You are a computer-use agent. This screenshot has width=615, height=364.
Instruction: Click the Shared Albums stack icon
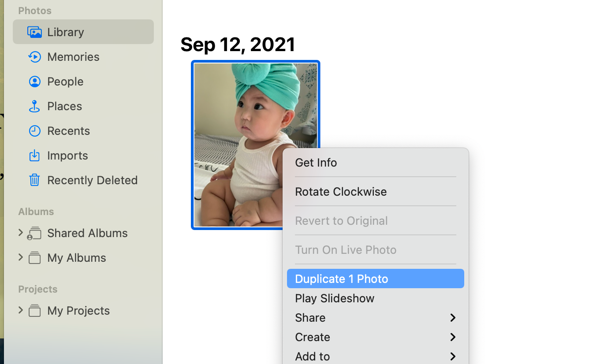(34, 233)
